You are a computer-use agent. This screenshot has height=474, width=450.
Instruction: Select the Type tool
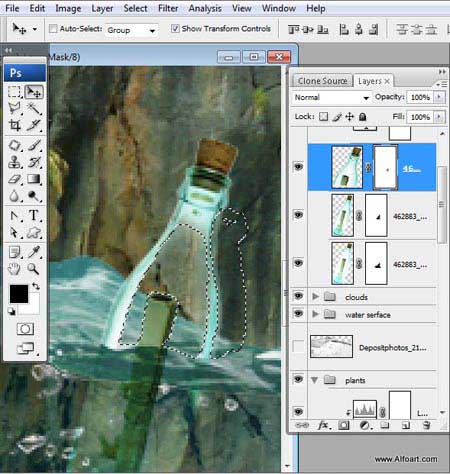pos(34,216)
